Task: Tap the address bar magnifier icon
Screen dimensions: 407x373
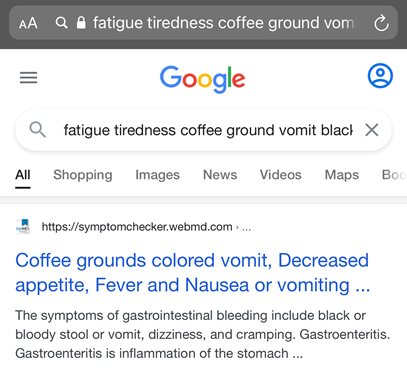Action: pyautogui.click(x=61, y=23)
